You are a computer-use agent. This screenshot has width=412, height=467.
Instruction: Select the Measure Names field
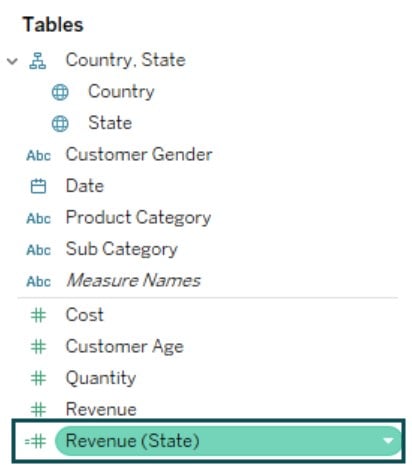(x=133, y=280)
